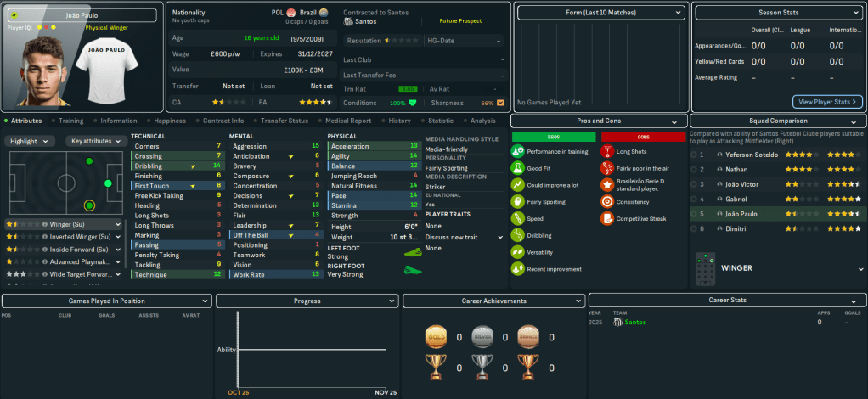The height and width of the screenshot is (399, 868).
Task: Click the Santos club crest icon
Action: pos(349,21)
